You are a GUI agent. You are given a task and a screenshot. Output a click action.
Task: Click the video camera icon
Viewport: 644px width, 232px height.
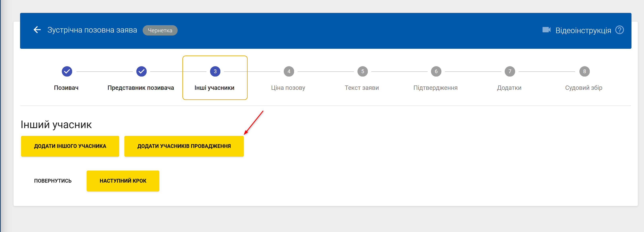click(x=546, y=30)
